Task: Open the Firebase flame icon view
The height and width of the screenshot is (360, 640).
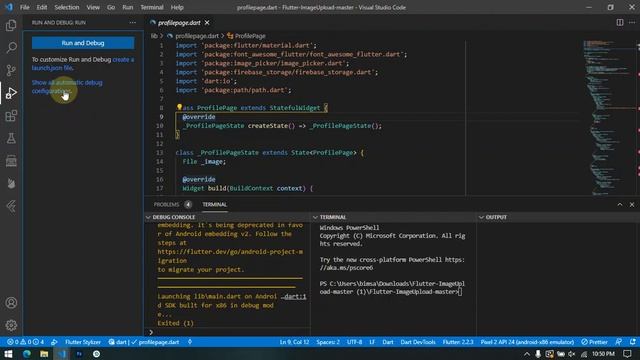Action: pos(11,184)
